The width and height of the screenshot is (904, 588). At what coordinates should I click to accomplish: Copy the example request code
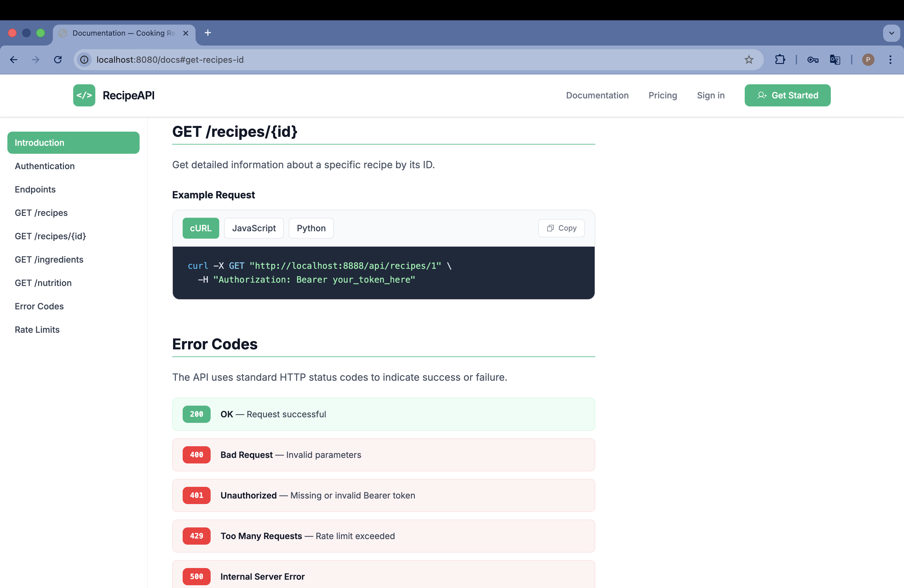561,228
